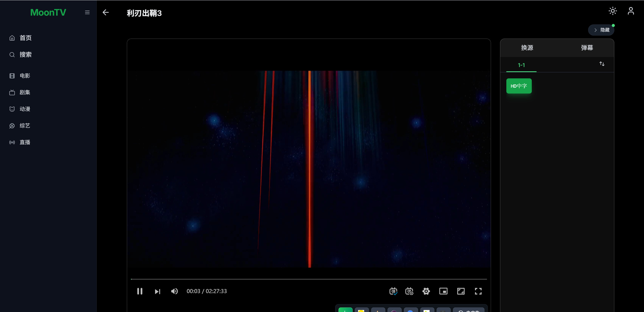
Task: Open user profile menu
Action: (631, 11)
